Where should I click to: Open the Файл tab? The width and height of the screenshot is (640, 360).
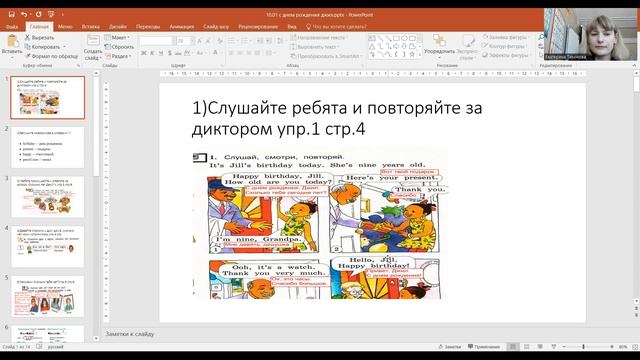tap(12, 27)
